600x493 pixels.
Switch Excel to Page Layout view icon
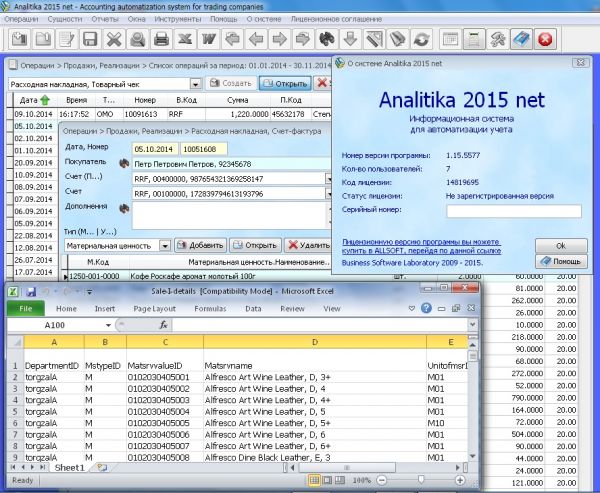point(327,480)
